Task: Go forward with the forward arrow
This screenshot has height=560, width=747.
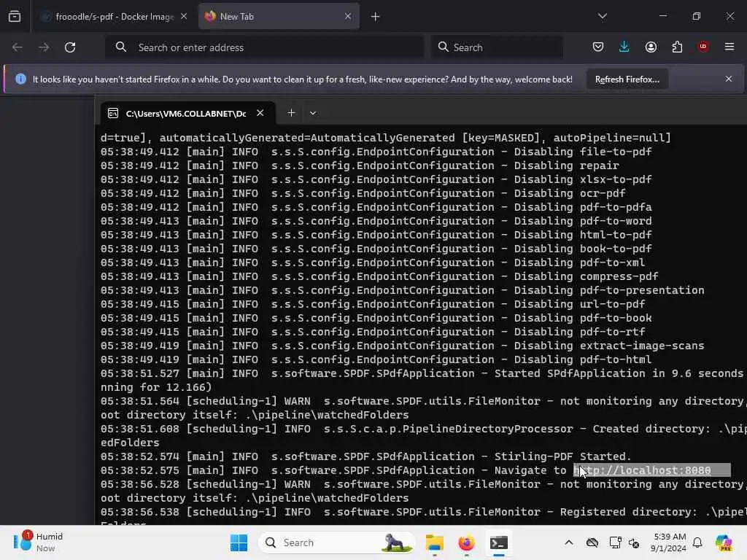Action: coord(44,47)
